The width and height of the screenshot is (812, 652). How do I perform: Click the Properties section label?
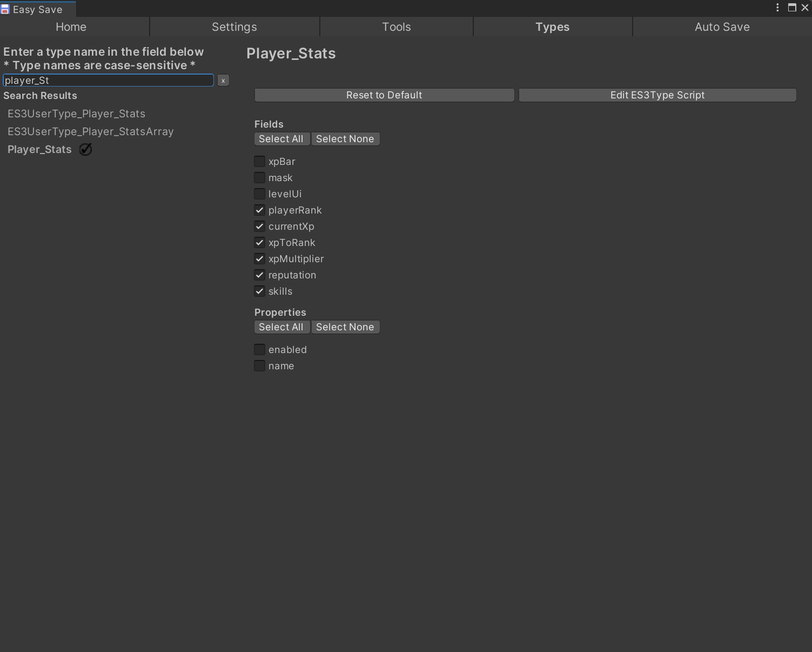pyautogui.click(x=280, y=312)
